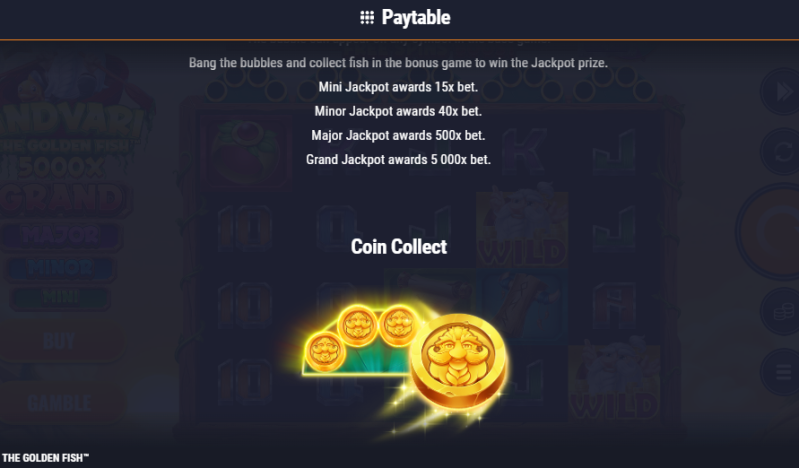Click the autoplay circular arrows icon
This screenshot has height=468, width=799.
(781, 151)
